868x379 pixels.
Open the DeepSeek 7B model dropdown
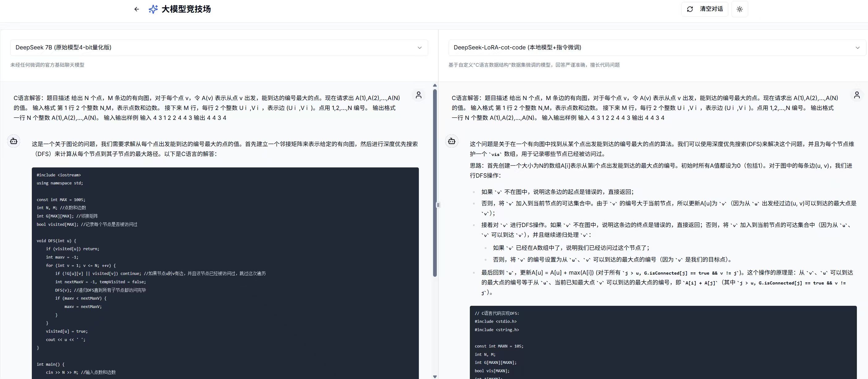[219, 48]
